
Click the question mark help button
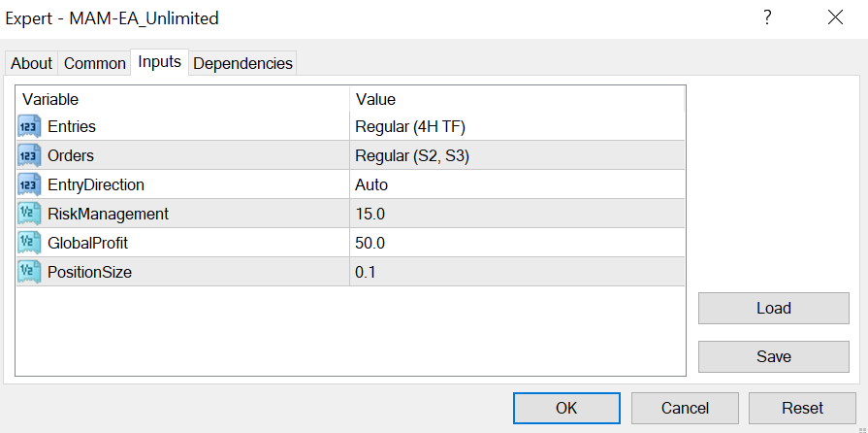(x=766, y=17)
